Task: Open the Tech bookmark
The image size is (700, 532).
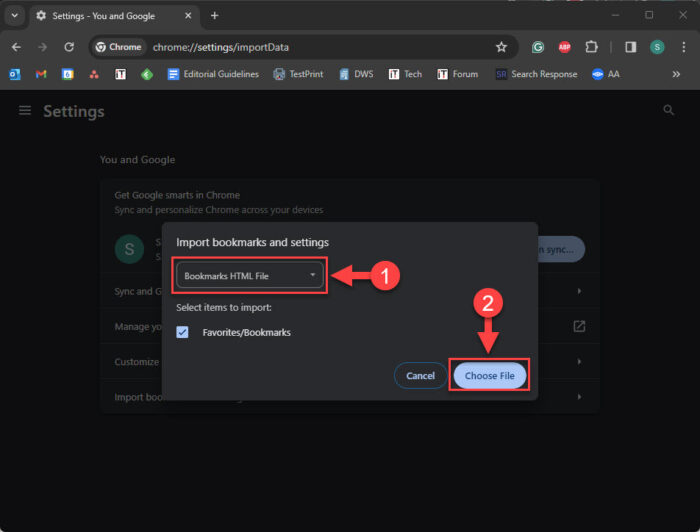Action: [405, 74]
